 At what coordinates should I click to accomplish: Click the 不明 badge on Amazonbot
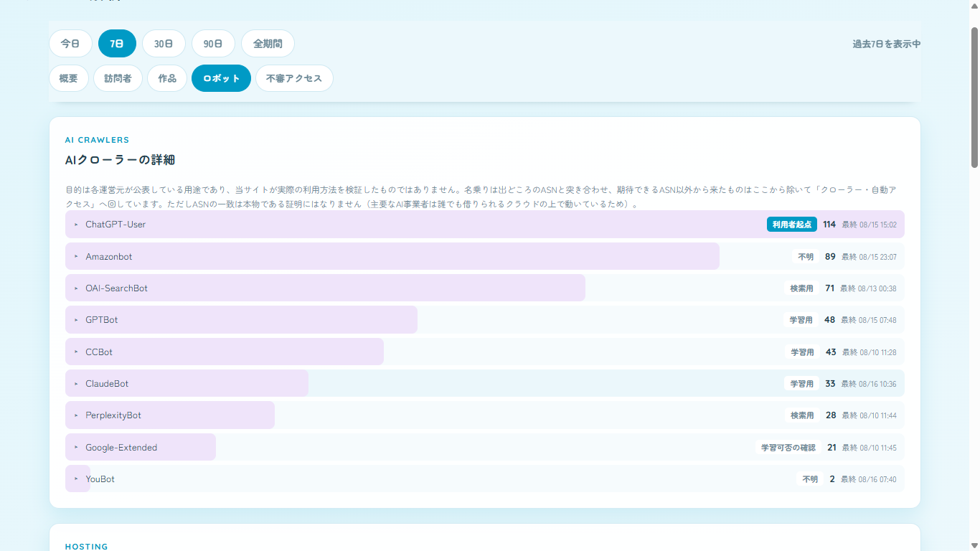[806, 257]
